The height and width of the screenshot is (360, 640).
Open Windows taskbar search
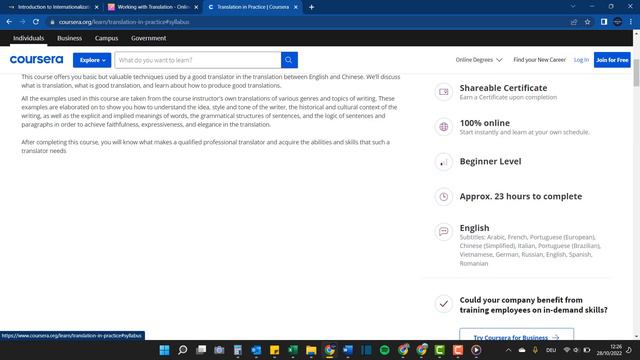pyautogui.click(x=183, y=350)
